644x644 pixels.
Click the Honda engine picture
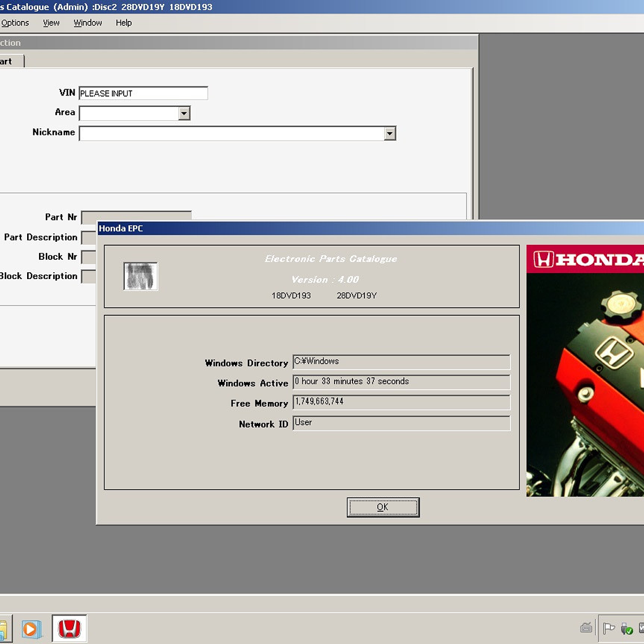click(x=585, y=384)
